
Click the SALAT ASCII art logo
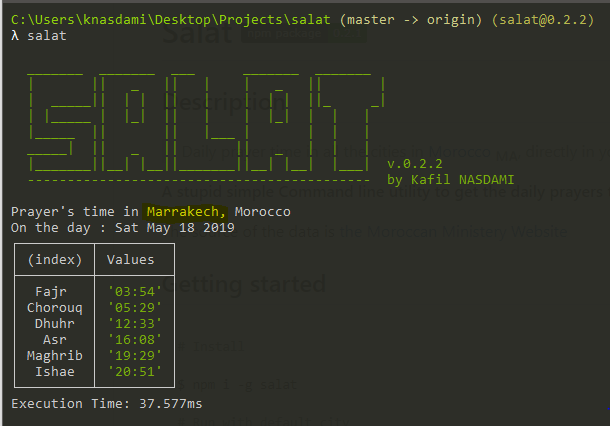pyautogui.click(x=206, y=122)
